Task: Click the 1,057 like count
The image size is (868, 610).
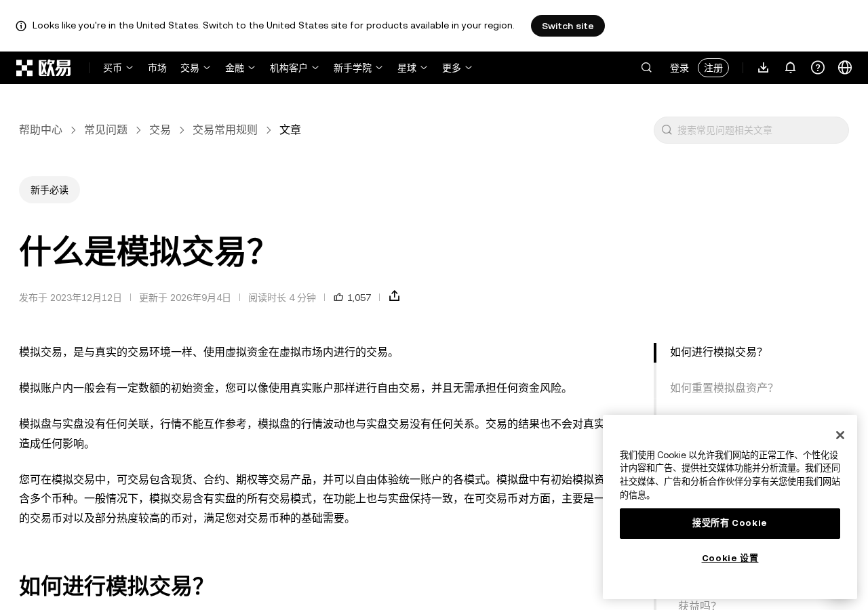Action: tap(359, 298)
